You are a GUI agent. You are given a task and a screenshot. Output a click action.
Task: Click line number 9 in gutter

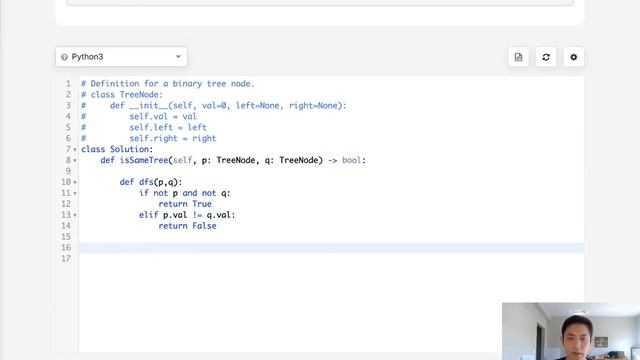(68, 171)
